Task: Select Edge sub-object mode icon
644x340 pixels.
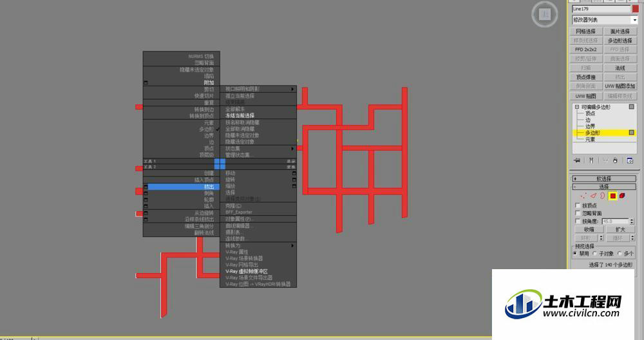Action: point(593,196)
